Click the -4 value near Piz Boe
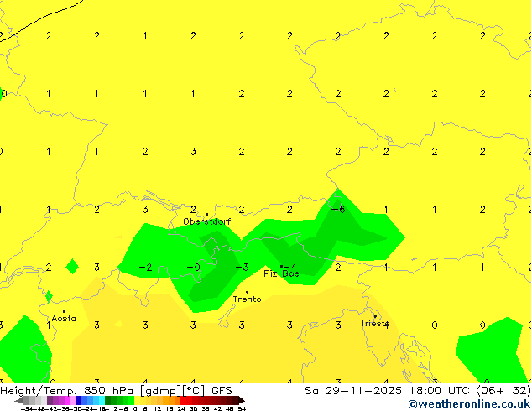This screenshot has width=532, height=411. point(290,268)
